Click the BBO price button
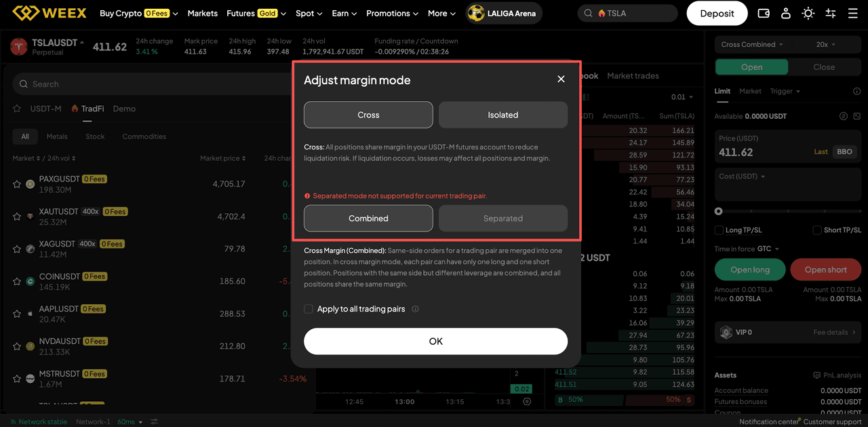 click(844, 151)
